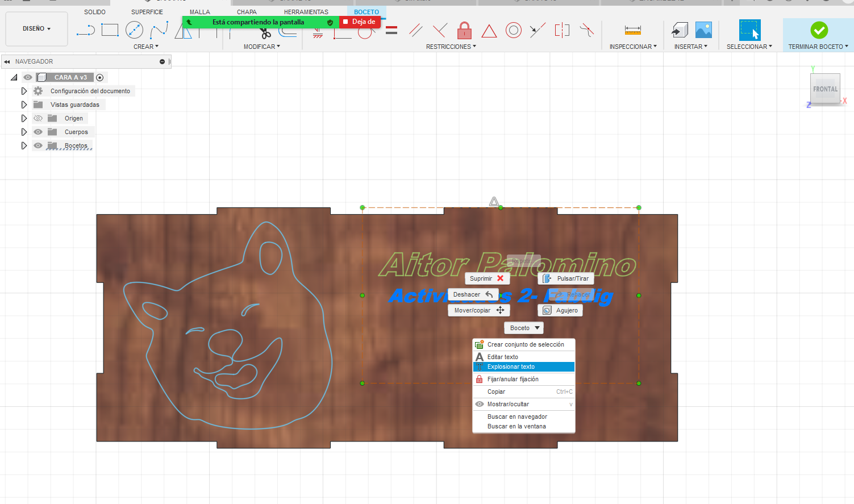Screen dimensions: 854x504
Task: Open the INSPECCIONAR dropdown menu
Action: pyautogui.click(x=633, y=47)
